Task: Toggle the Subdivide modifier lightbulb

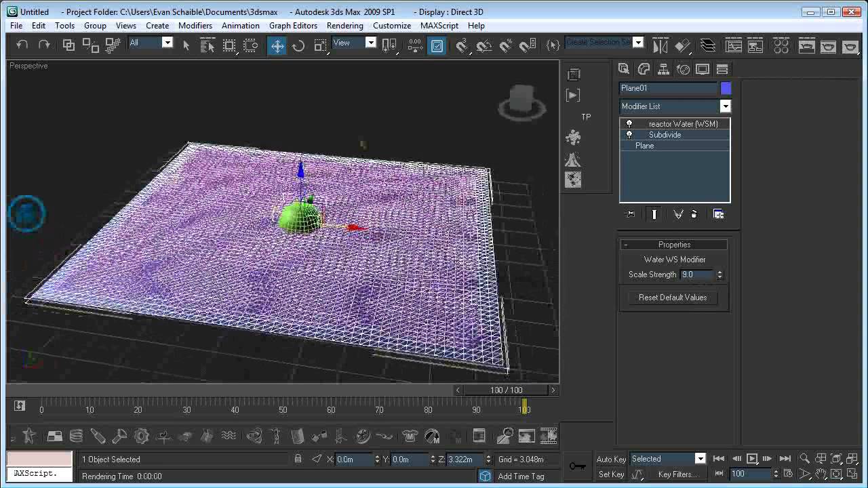Action: pyautogui.click(x=629, y=135)
